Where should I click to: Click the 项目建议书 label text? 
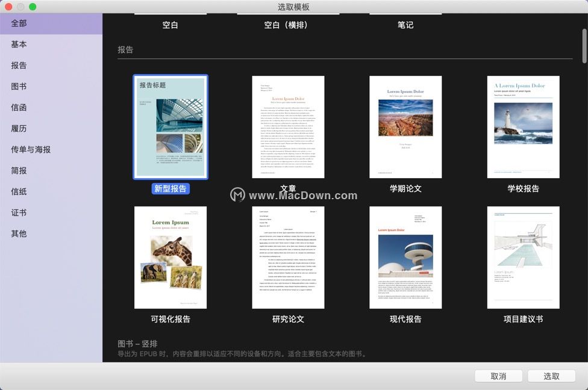click(523, 319)
